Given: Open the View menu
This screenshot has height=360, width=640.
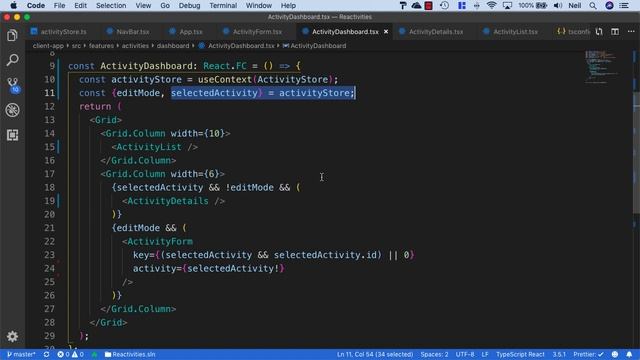Looking at the screenshot, I should (x=143, y=5).
